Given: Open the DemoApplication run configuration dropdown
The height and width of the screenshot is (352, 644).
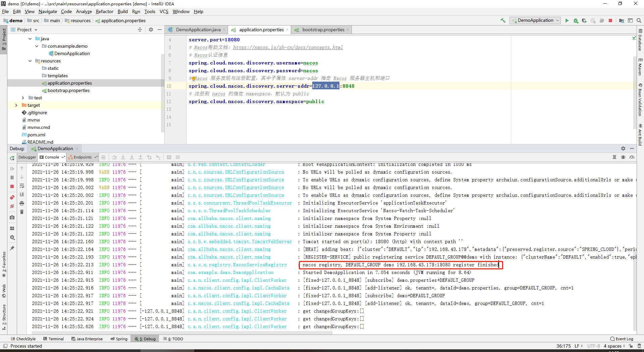Looking at the screenshot, I should 535,20.
